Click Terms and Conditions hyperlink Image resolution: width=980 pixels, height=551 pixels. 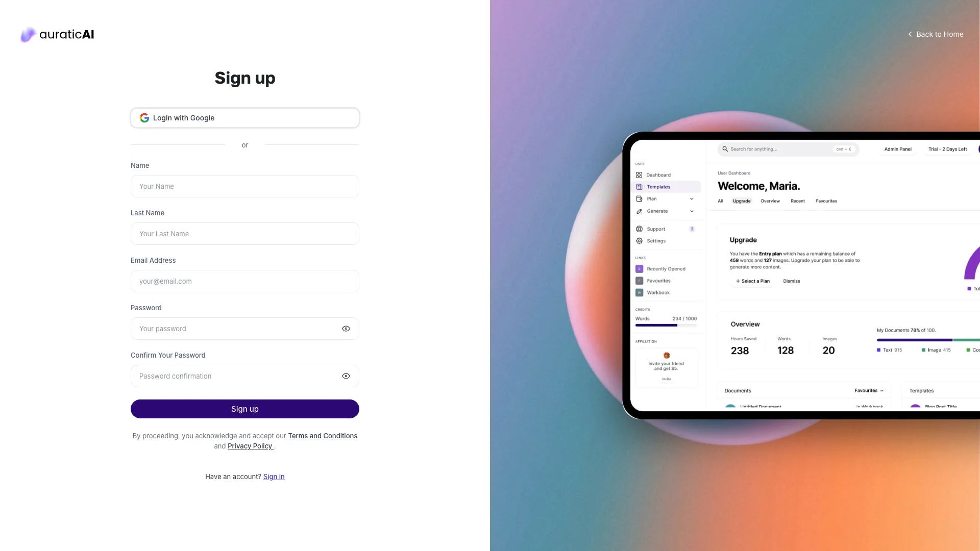click(x=323, y=435)
